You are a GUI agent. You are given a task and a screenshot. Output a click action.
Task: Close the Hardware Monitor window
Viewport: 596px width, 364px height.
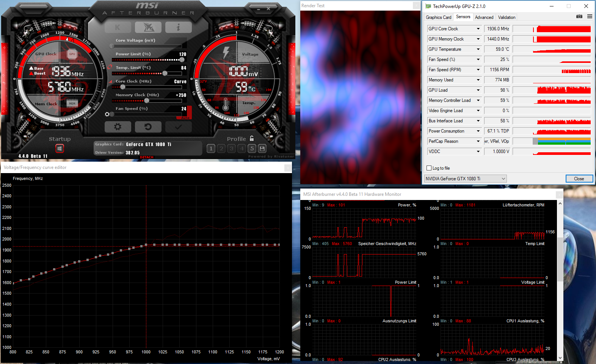(559, 194)
